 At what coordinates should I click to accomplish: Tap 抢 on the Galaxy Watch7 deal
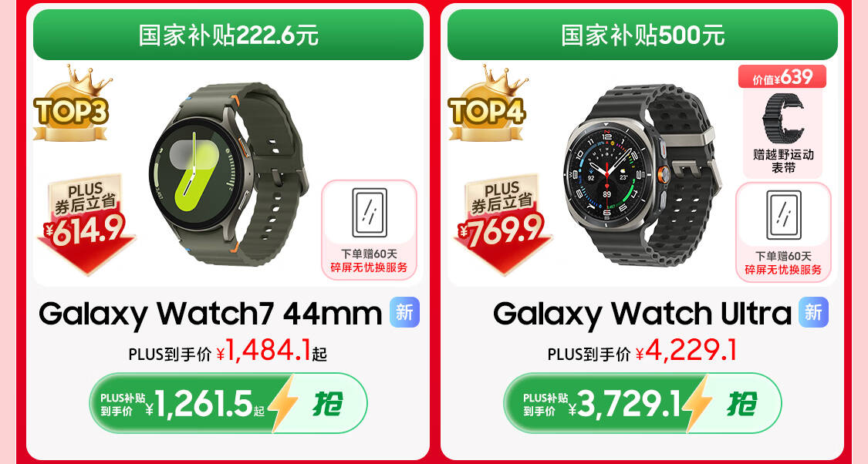click(328, 404)
